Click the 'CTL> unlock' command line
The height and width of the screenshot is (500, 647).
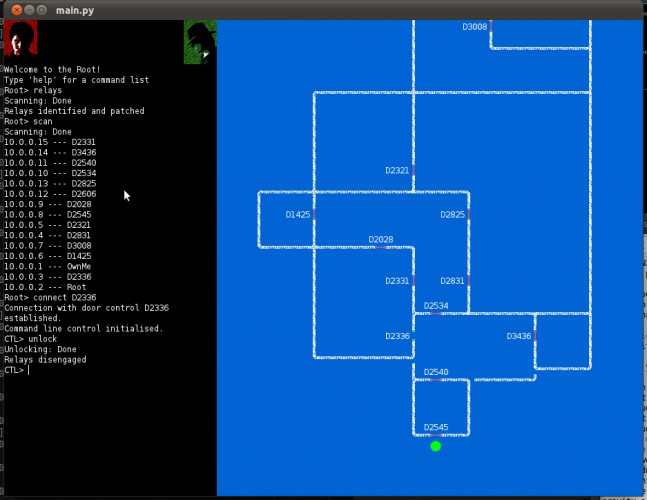click(x=31, y=339)
